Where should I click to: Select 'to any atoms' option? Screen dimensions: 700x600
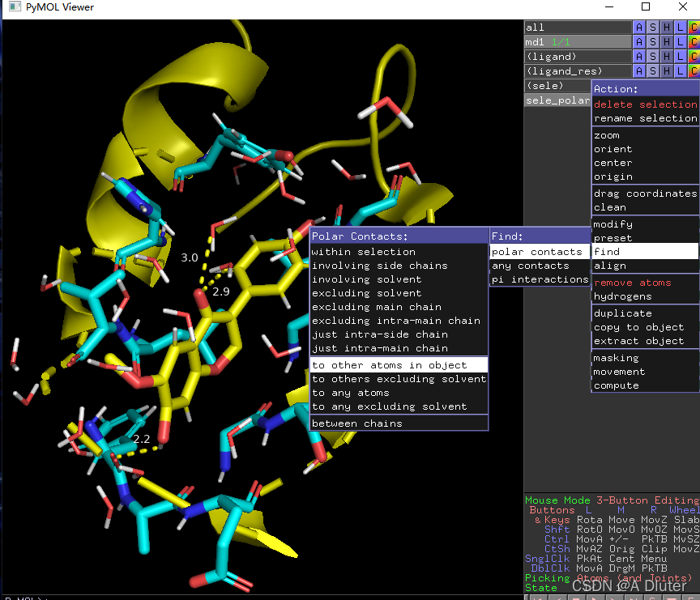(399, 393)
